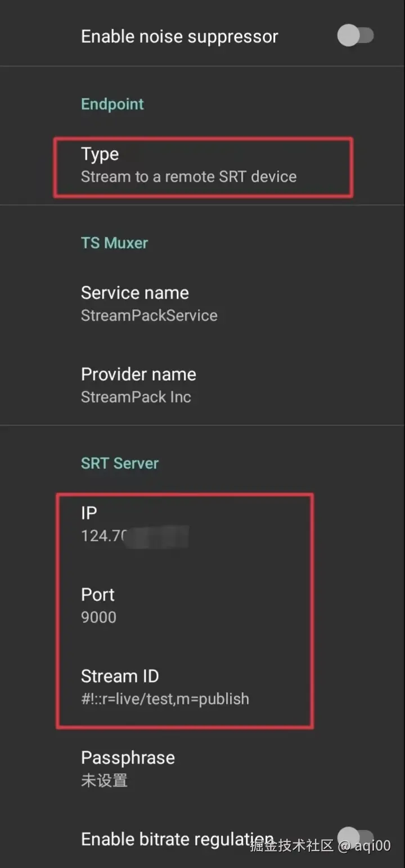Tap the Enable noise suppressor label
Viewport: 405px width, 868px height.
point(179,37)
